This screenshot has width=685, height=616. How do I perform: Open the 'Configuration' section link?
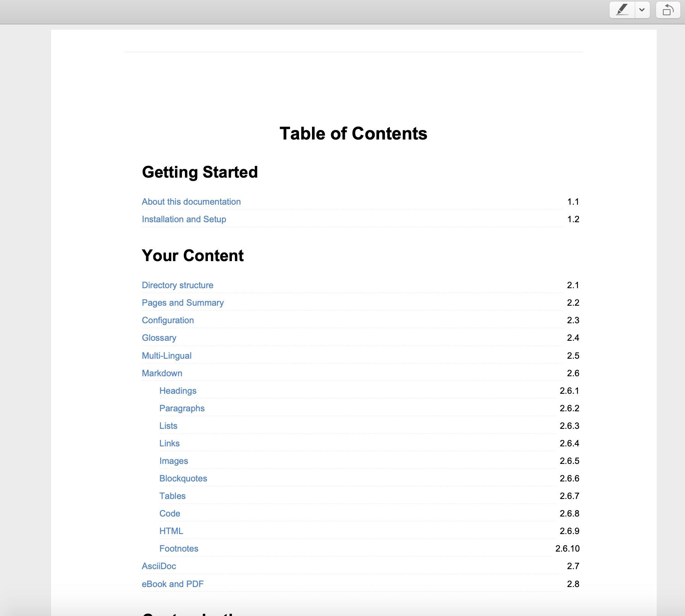(x=168, y=320)
